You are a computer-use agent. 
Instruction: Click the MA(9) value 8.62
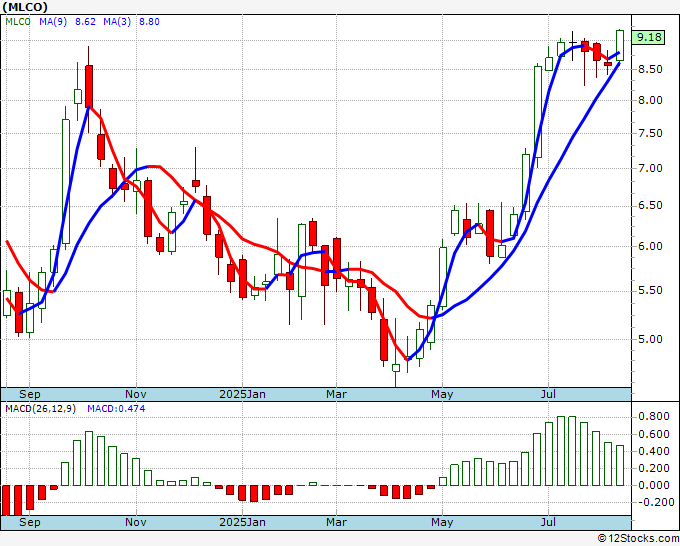point(85,22)
